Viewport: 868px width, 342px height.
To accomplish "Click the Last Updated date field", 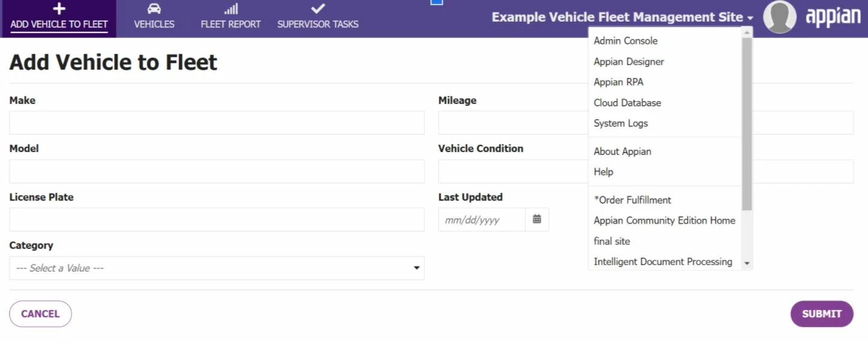I will 481,219.
